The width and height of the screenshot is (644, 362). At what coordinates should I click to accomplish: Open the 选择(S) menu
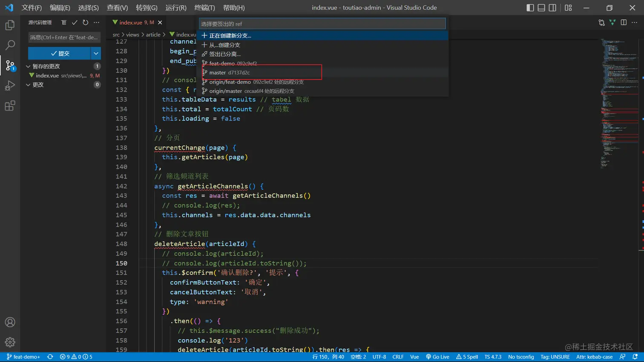pos(89,8)
